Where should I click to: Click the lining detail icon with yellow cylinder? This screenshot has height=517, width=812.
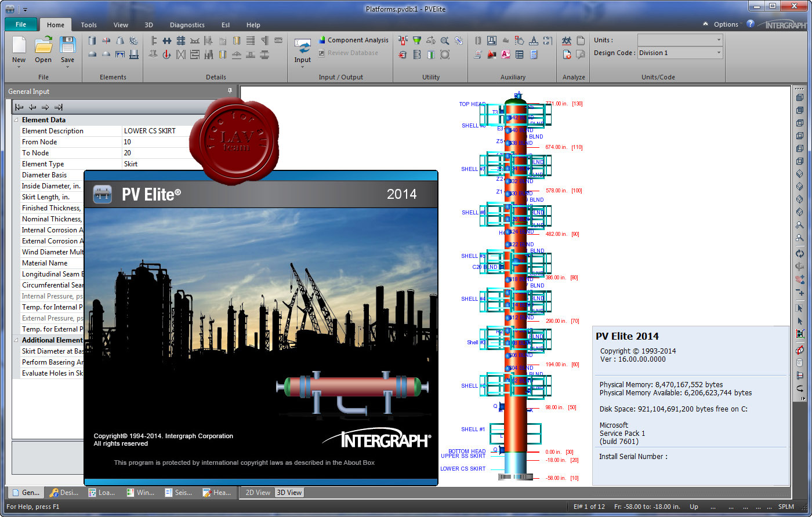coord(237,41)
